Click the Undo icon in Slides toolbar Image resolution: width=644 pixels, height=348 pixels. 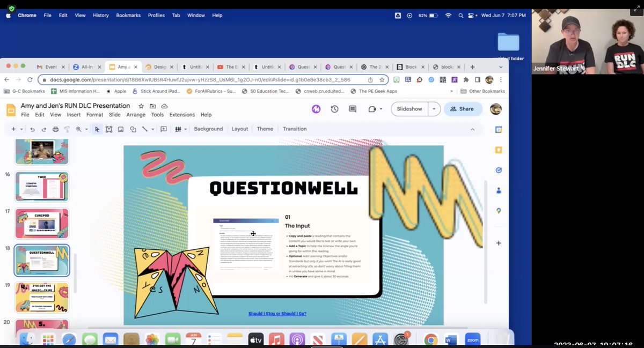[32, 129]
